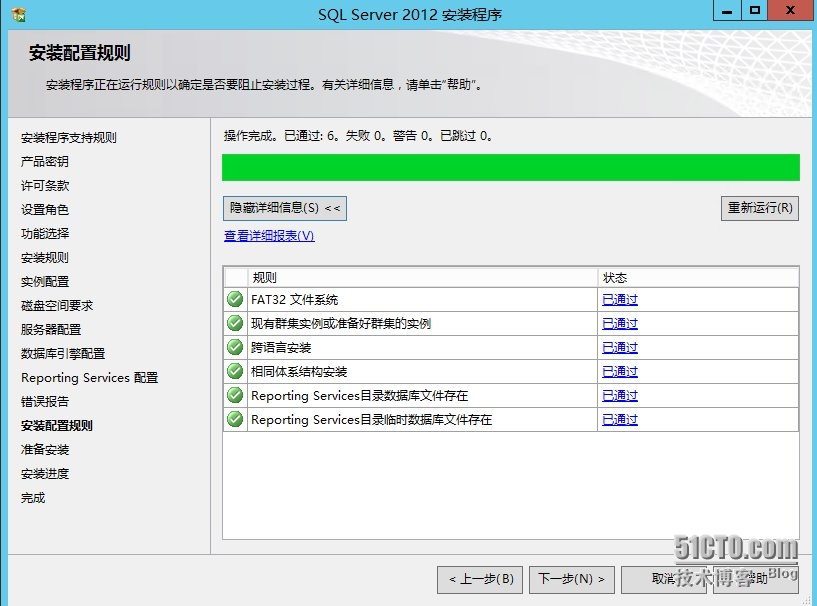
Task: Minimize the SQL Server 2012 setup window
Action: tap(727, 10)
